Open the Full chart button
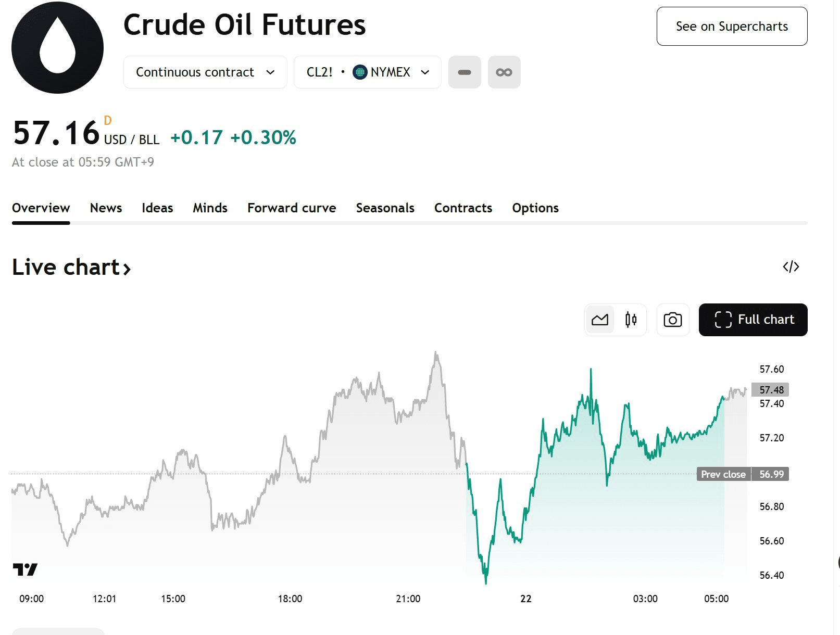840x635 pixels. point(753,320)
